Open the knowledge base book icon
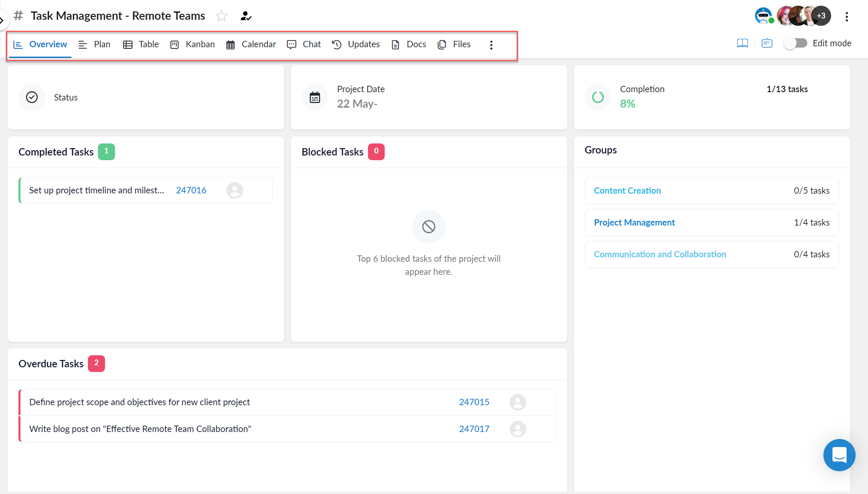The image size is (868, 494). pos(743,43)
